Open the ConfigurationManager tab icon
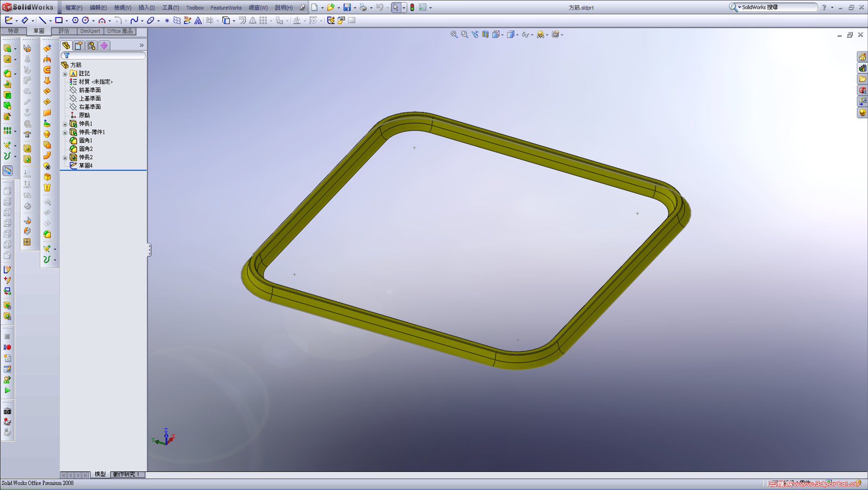 click(x=91, y=46)
